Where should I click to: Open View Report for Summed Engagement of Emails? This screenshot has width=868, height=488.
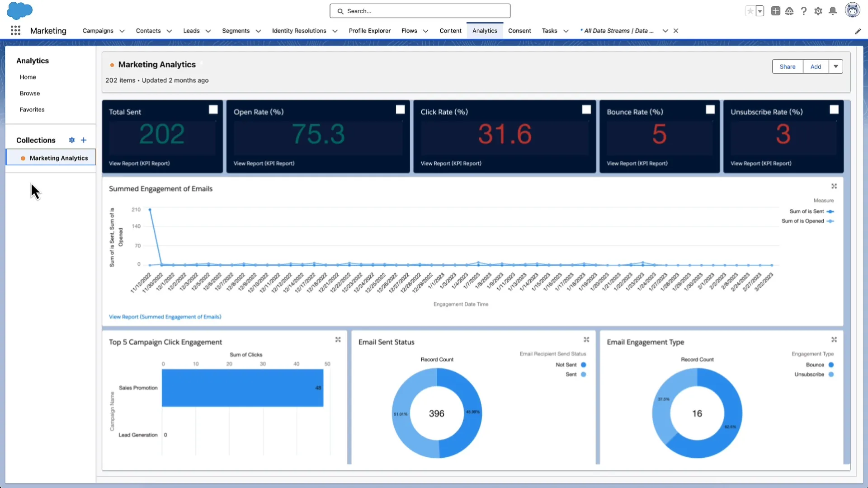tap(165, 316)
